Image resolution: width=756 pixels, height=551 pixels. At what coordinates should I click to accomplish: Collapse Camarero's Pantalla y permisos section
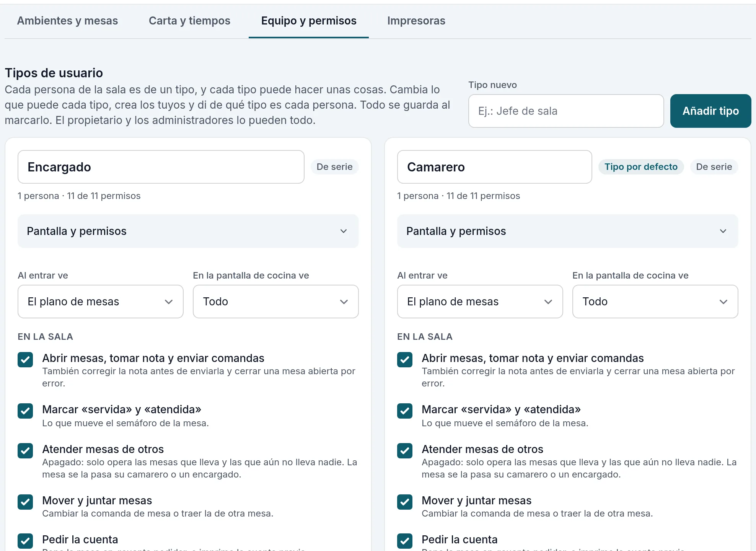pos(567,231)
